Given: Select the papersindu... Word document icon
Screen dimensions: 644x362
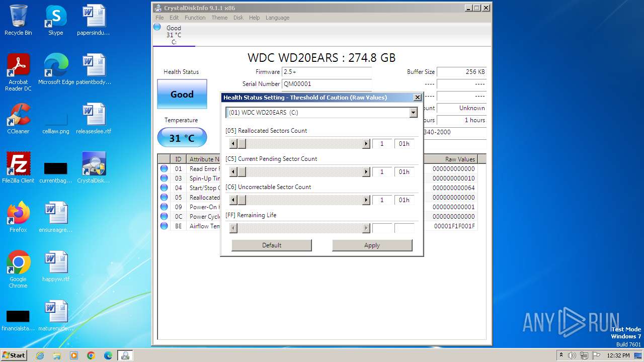Looking at the screenshot, I should [94, 20].
